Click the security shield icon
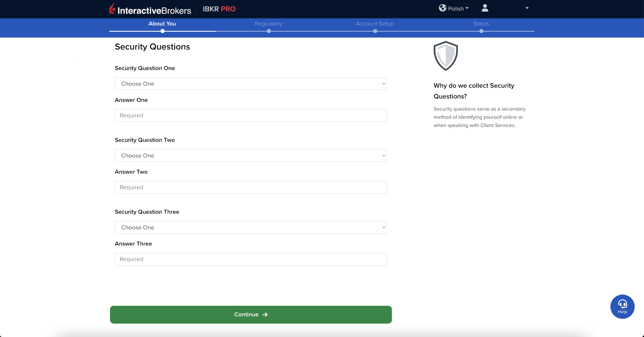Screen dimensions: 644x337 pyautogui.click(x=445, y=56)
